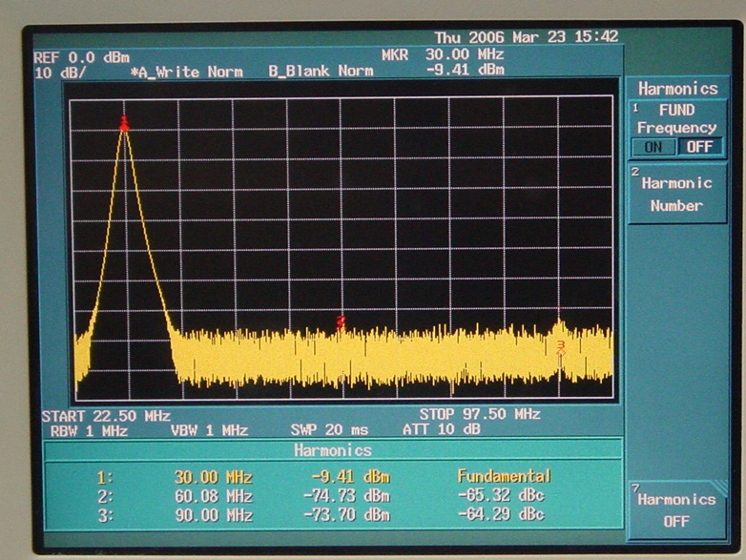The height and width of the screenshot is (560, 746).
Task: Open the Harmonic Number softkey
Action: click(676, 194)
